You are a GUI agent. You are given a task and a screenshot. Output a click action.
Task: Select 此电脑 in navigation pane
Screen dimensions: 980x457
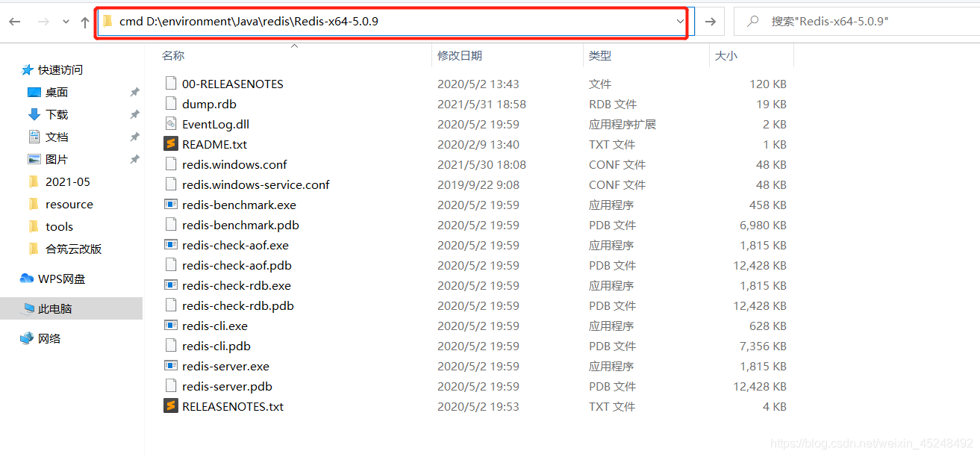55,308
